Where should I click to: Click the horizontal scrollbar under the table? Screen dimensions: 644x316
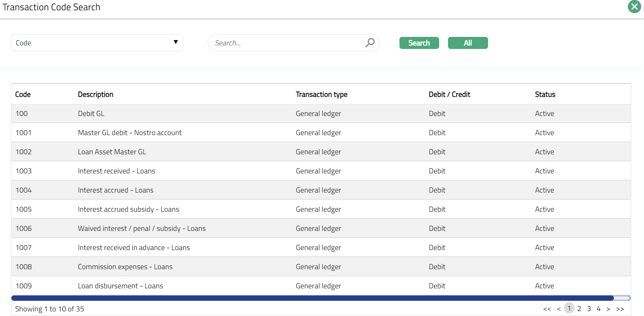[x=312, y=298]
